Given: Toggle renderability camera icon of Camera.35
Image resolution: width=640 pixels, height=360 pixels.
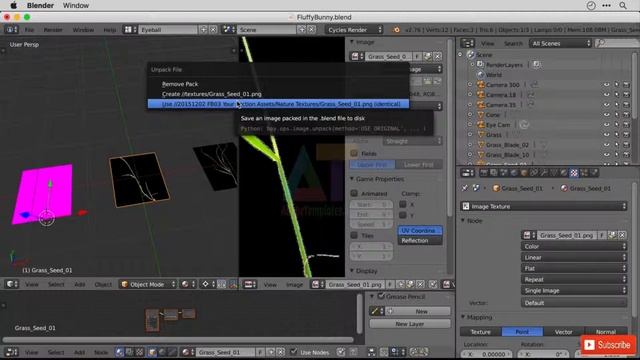Looking at the screenshot, I should tap(626, 105).
